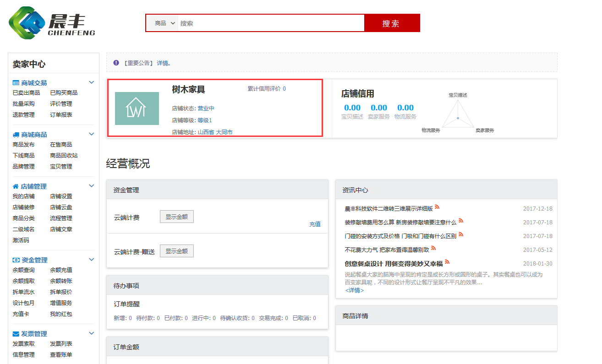The height and width of the screenshot is (364, 602).
Task: Collapse the 商城交易 sidebar section
Action: tap(91, 82)
